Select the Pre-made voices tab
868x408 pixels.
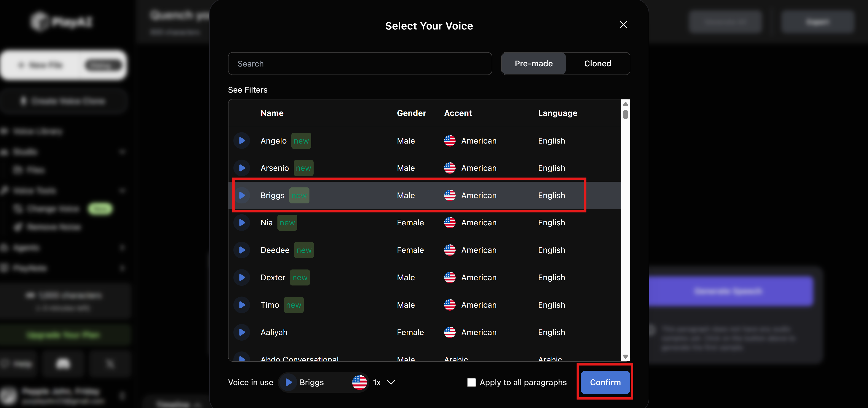(x=533, y=64)
